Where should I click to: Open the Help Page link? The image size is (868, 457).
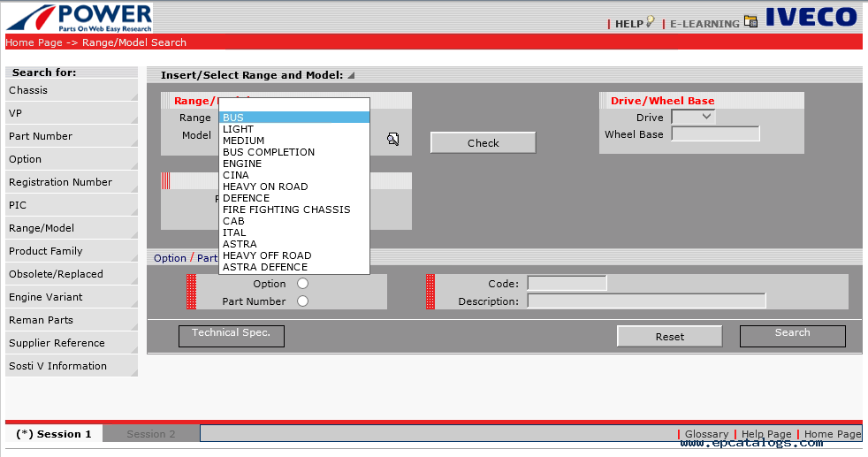pyautogui.click(x=766, y=434)
